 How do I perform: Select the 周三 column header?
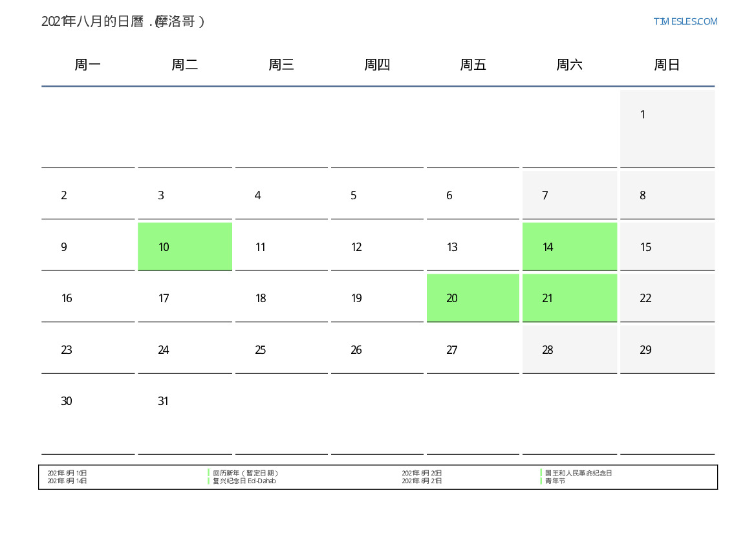(281, 65)
